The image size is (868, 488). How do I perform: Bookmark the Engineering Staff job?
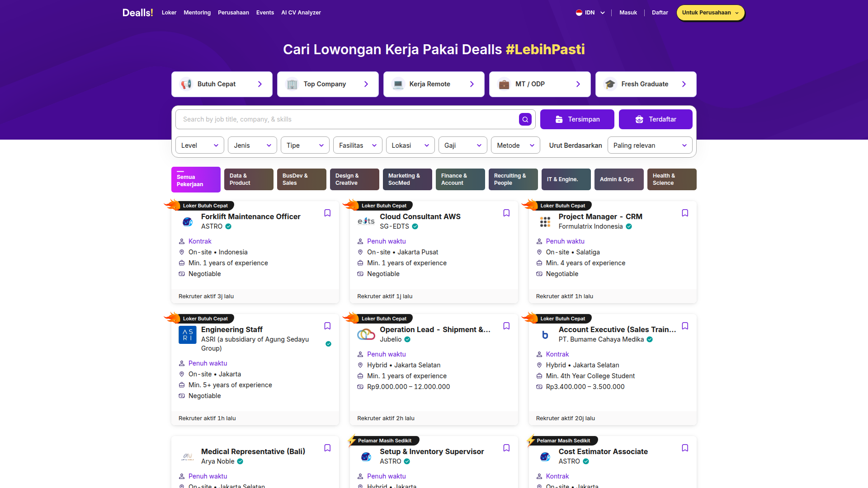[x=327, y=326]
